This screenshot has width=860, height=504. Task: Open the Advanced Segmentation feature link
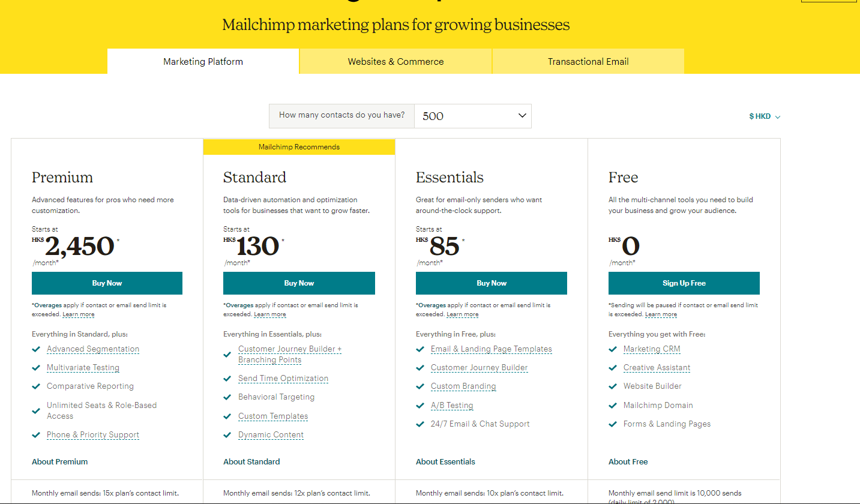point(93,349)
